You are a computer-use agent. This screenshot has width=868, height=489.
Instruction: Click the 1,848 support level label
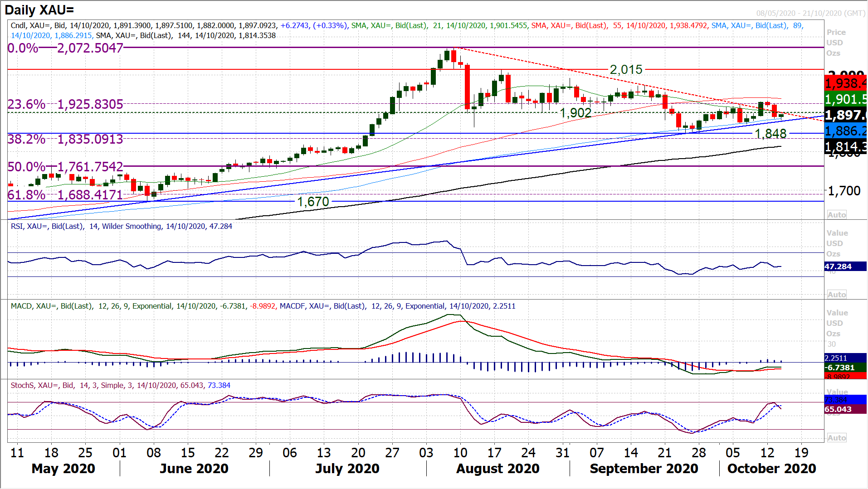coord(770,134)
